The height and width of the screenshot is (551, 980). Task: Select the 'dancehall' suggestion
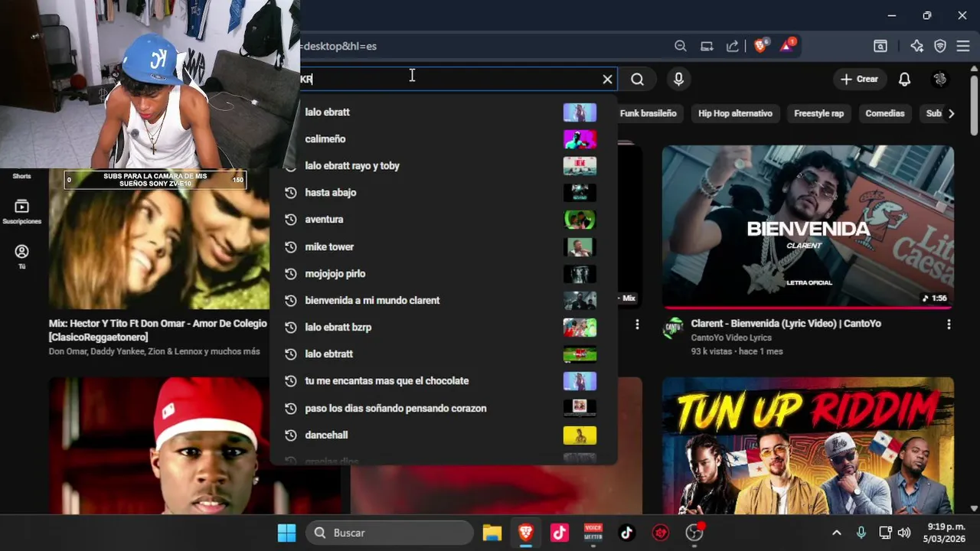444,435
